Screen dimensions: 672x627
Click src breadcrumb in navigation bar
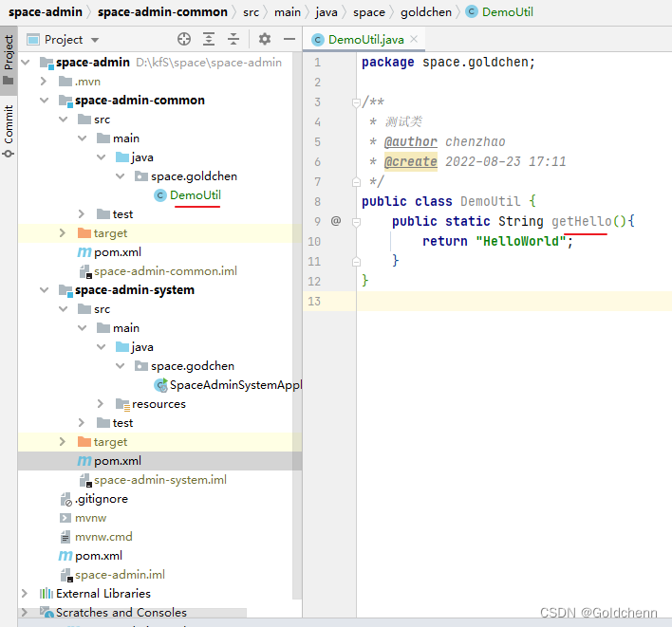coord(252,12)
